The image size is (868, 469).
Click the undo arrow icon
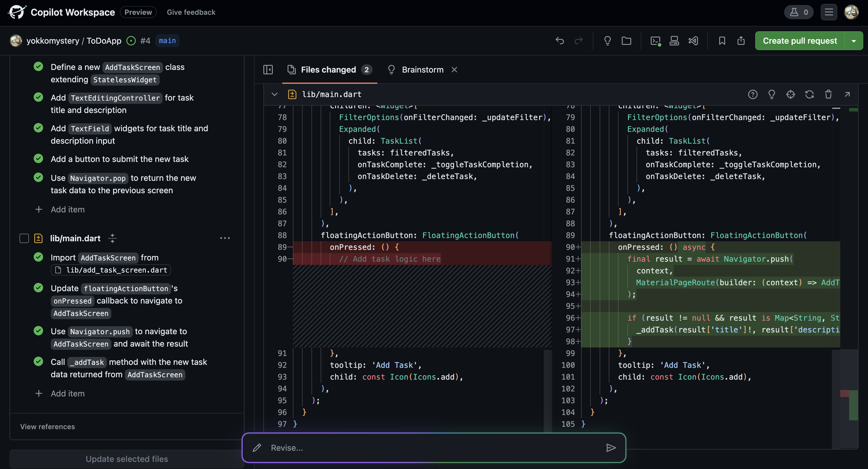click(x=560, y=41)
